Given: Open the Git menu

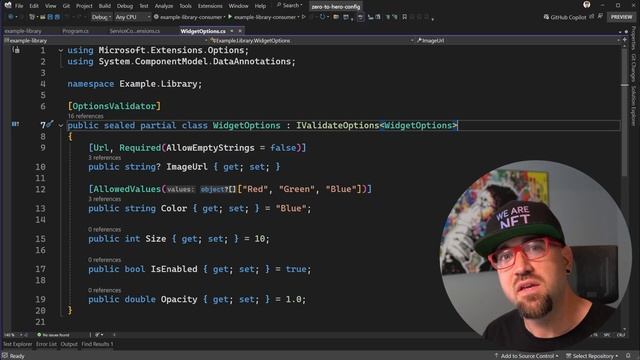Looking at the screenshot, I should click(x=66, y=6).
